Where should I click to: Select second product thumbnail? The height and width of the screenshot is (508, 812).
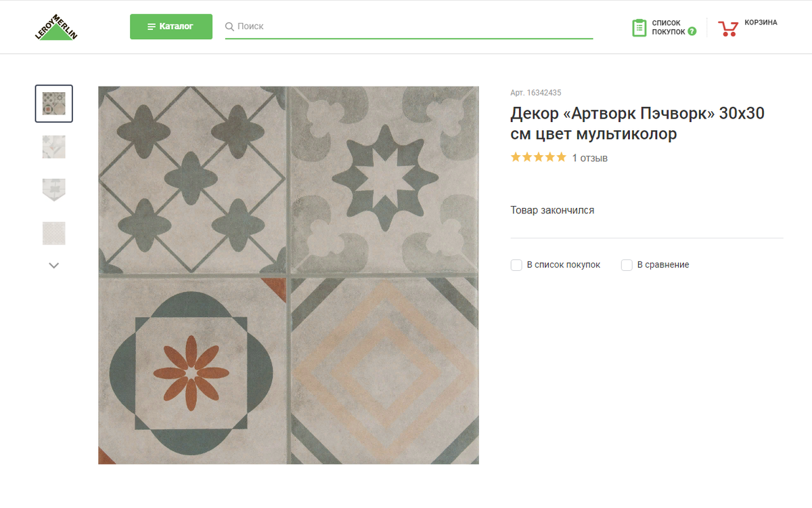(x=54, y=146)
